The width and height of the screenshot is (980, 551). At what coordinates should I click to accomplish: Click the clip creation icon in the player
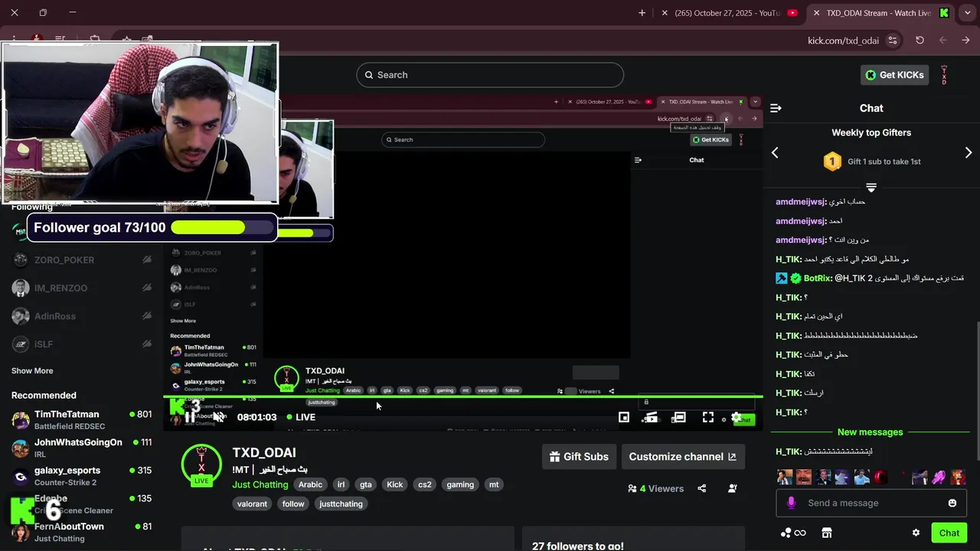click(x=650, y=417)
